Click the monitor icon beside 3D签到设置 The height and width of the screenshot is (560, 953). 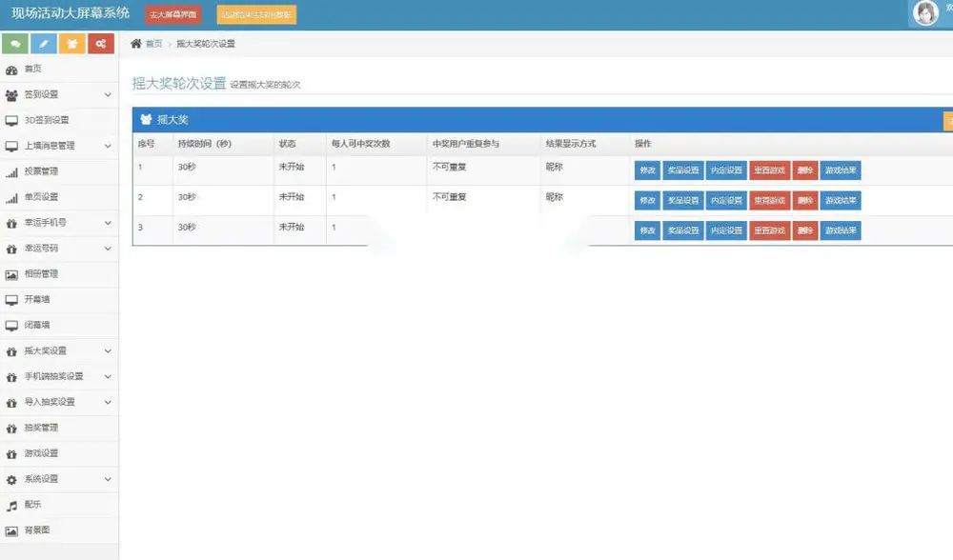(11, 120)
